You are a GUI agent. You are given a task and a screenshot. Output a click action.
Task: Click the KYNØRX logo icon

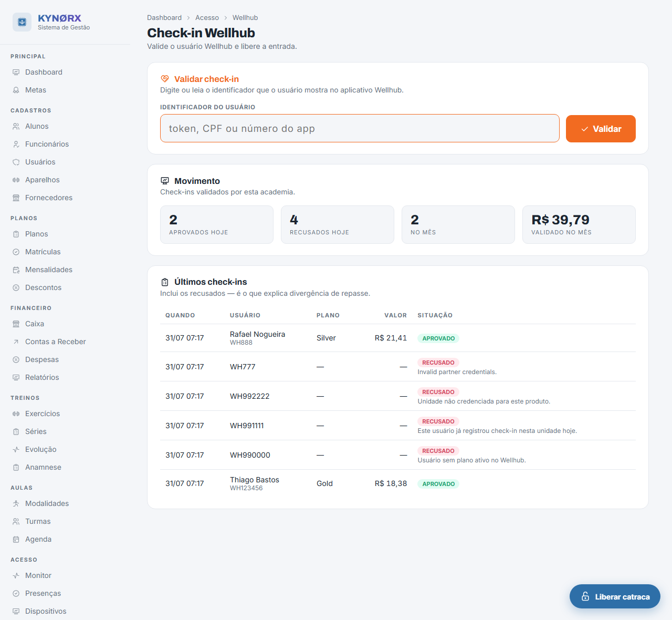coord(22,22)
